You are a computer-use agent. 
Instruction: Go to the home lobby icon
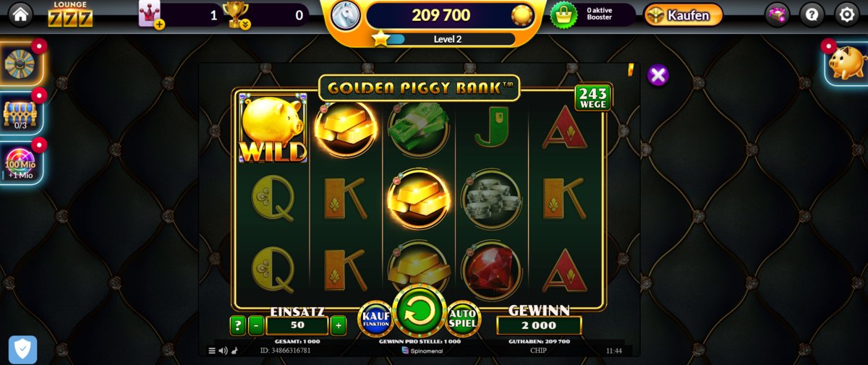point(20,14)
